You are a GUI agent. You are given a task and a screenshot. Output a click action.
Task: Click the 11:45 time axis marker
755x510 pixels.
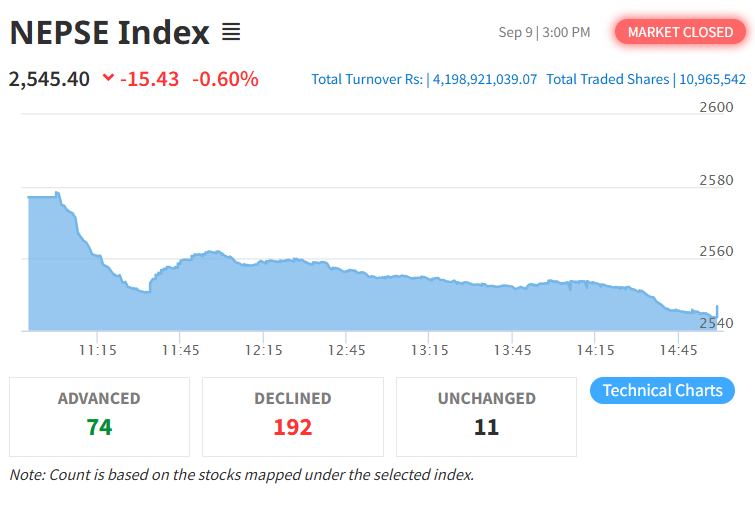181,350
